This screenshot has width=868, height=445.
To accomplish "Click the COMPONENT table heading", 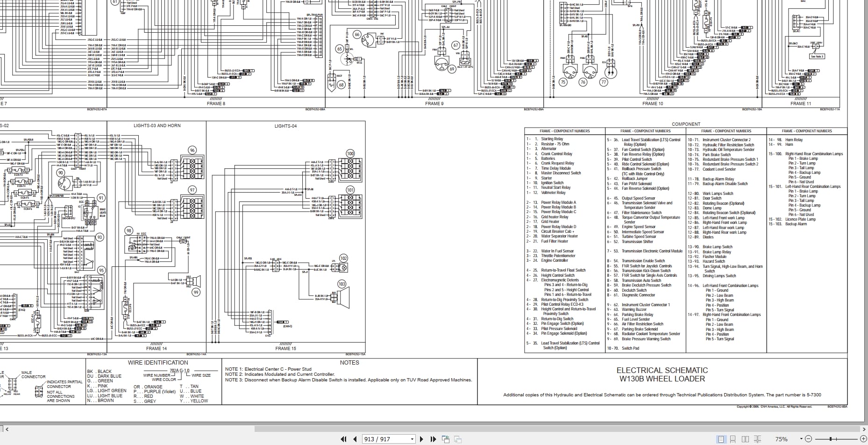I will [686, 124].
